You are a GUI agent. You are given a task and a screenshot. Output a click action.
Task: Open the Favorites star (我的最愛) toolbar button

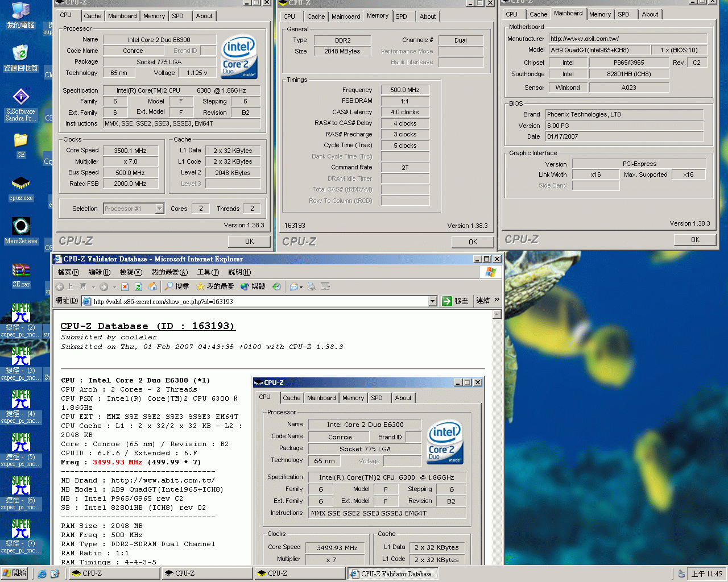pyautogui.click(x=215, y=286)
